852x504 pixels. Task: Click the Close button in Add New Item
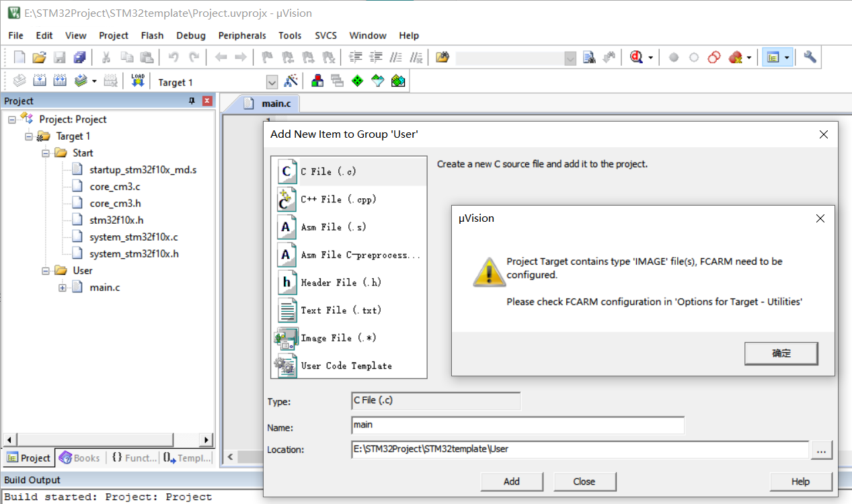pos(584,481)
